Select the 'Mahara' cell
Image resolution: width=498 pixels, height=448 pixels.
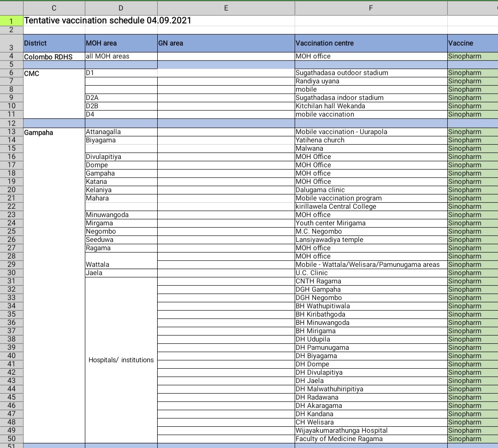121,198
